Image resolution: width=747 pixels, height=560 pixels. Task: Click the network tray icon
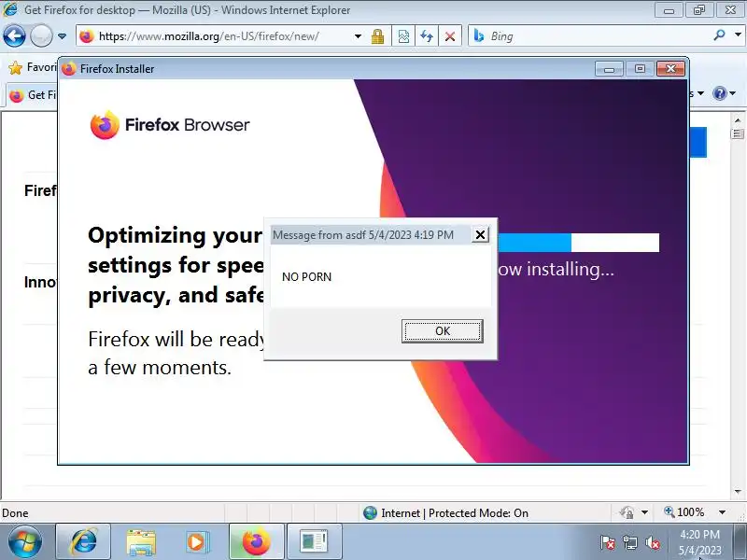(x=629, y=542)
